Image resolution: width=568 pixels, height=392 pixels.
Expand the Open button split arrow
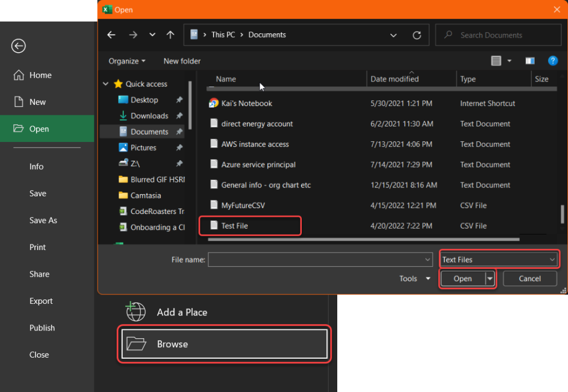point(490,279)
